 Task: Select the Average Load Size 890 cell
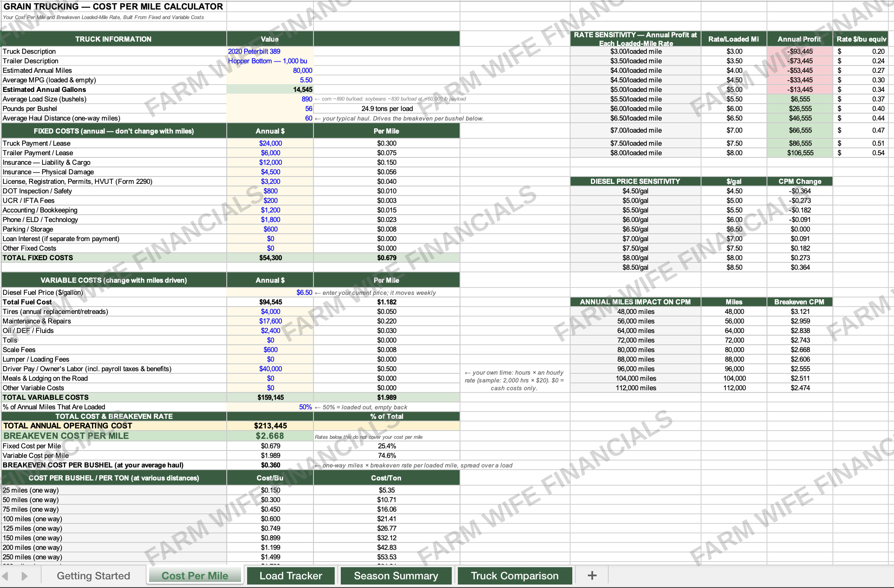[270, 99]
